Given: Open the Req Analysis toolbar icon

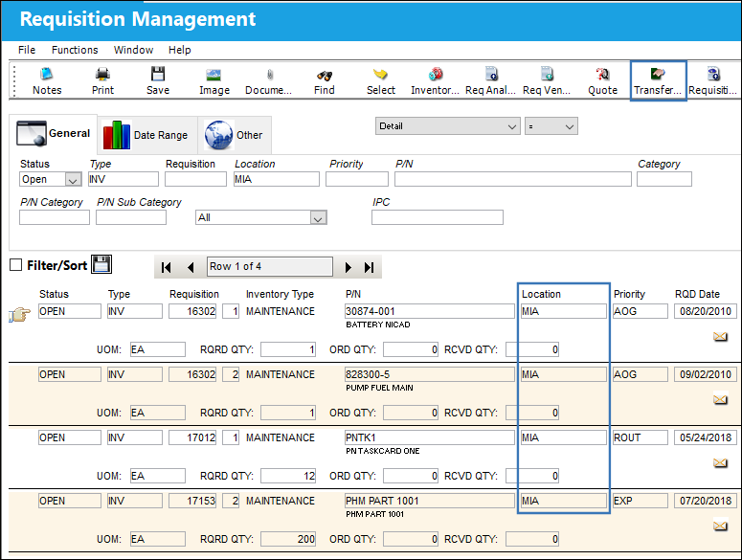Looking at the screenshot, I should click(491, 80).
